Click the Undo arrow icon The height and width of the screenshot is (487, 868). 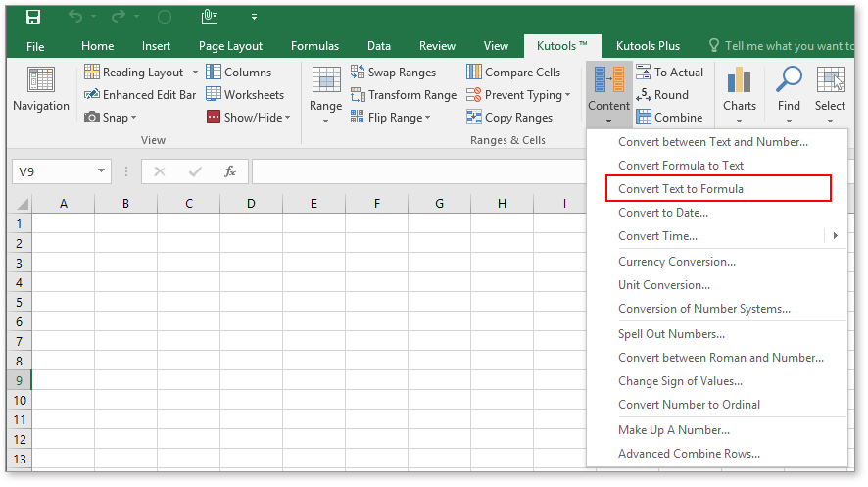coord(75,17)
